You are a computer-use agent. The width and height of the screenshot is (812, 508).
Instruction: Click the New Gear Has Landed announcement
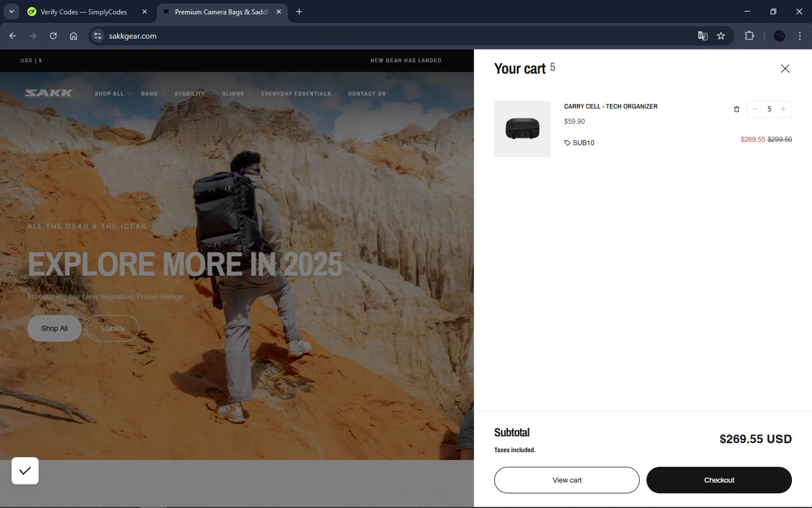click(405, 61)
